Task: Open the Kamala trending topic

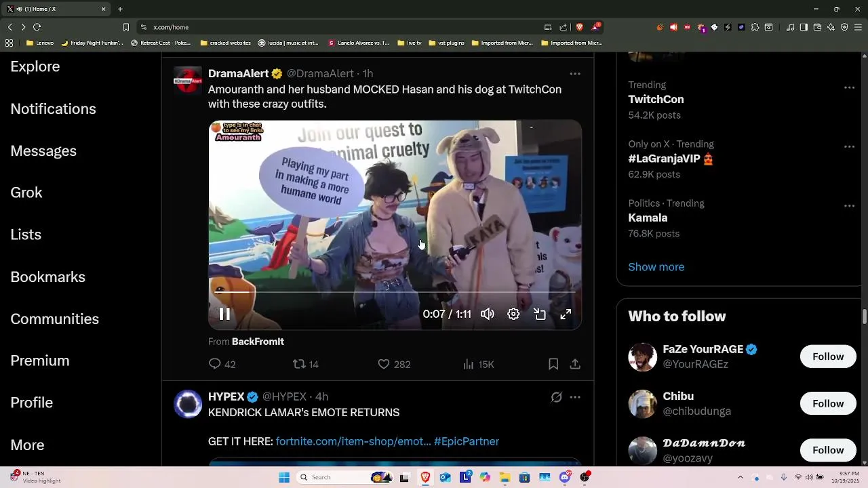Action: (x=648, y=218)
